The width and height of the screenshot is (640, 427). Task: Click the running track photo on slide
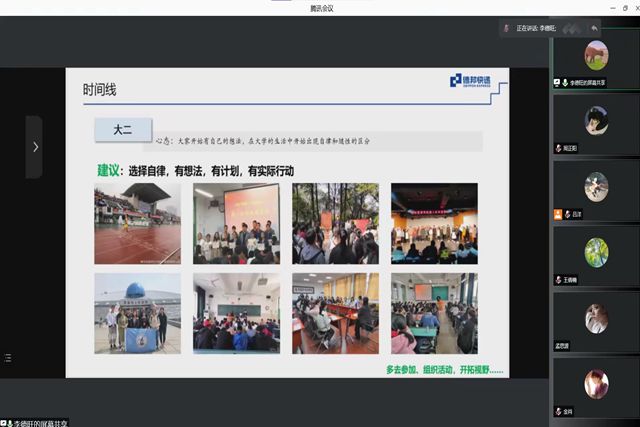[x=137, y=223]
